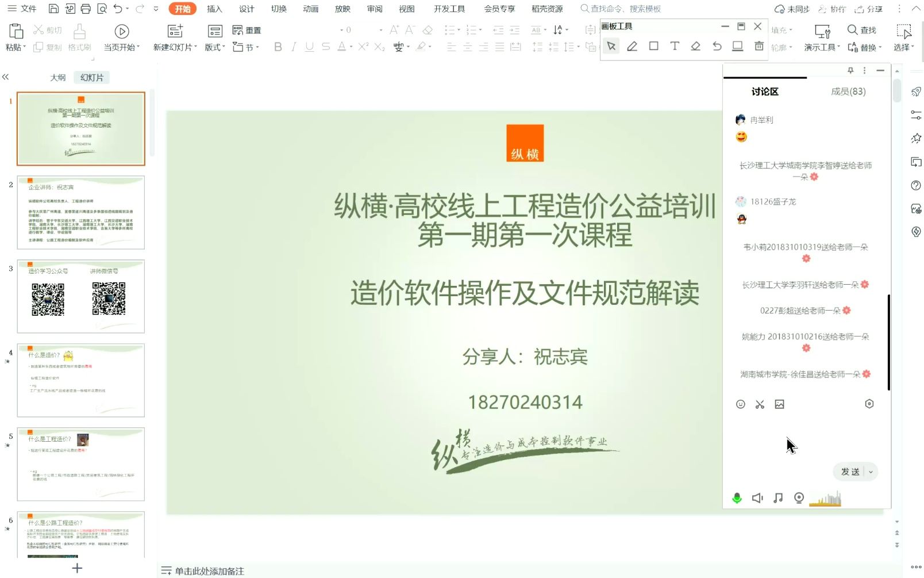Click the 未同步 sync status button

click(x=792, y=9)
